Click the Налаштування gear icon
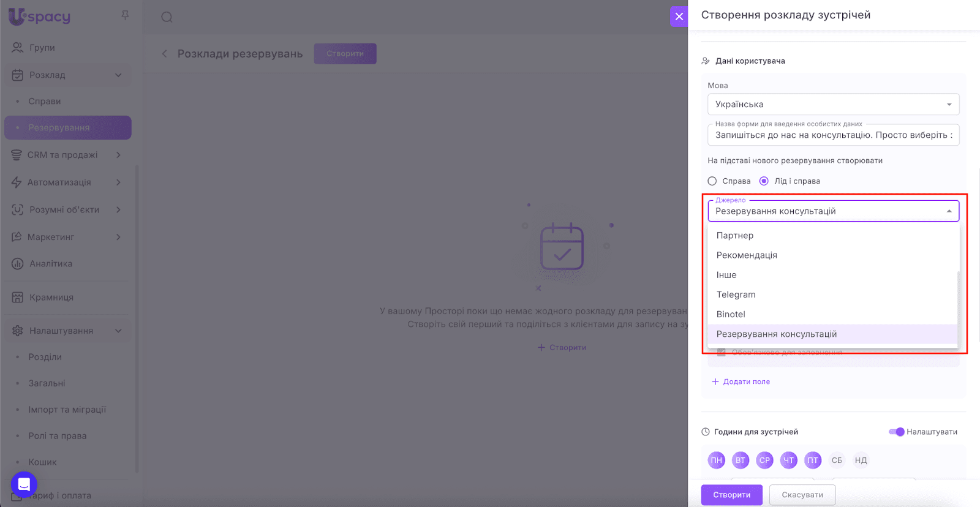The width and height of the screenshot is (980, 507). coord(17,331)
